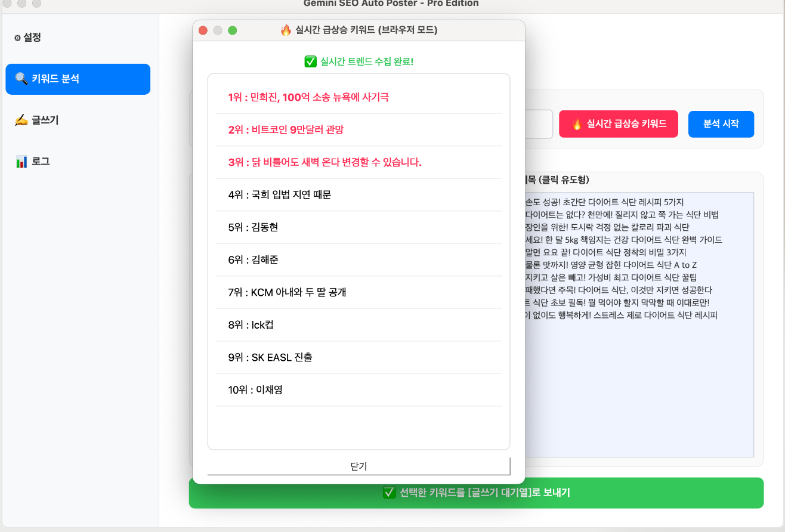This screenshot has height=532, width=785.
Task: Select rank 1 keyword 민희진 100억 소송
Action: click(x=308, y=97)
